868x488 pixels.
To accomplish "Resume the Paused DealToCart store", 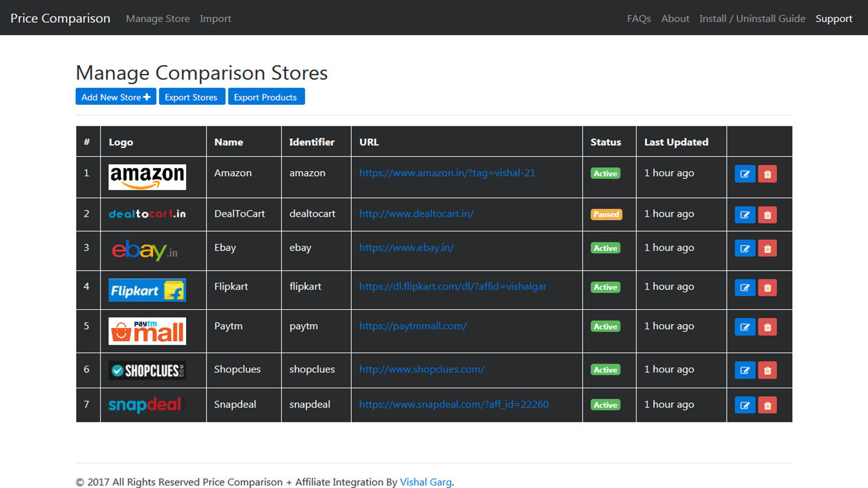I will 606,215.
